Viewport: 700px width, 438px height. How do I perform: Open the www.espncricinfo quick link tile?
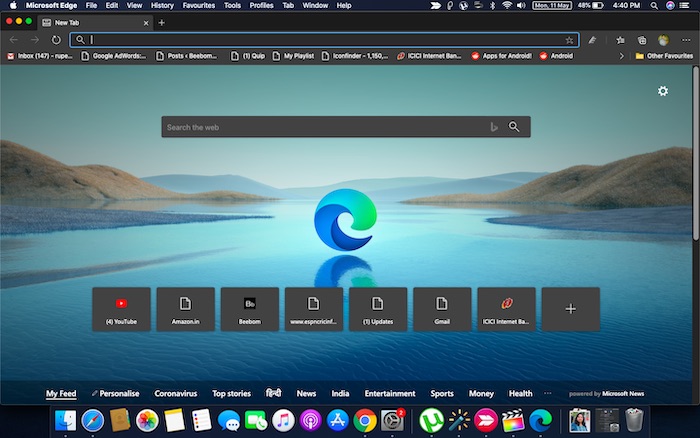point(314,309)
